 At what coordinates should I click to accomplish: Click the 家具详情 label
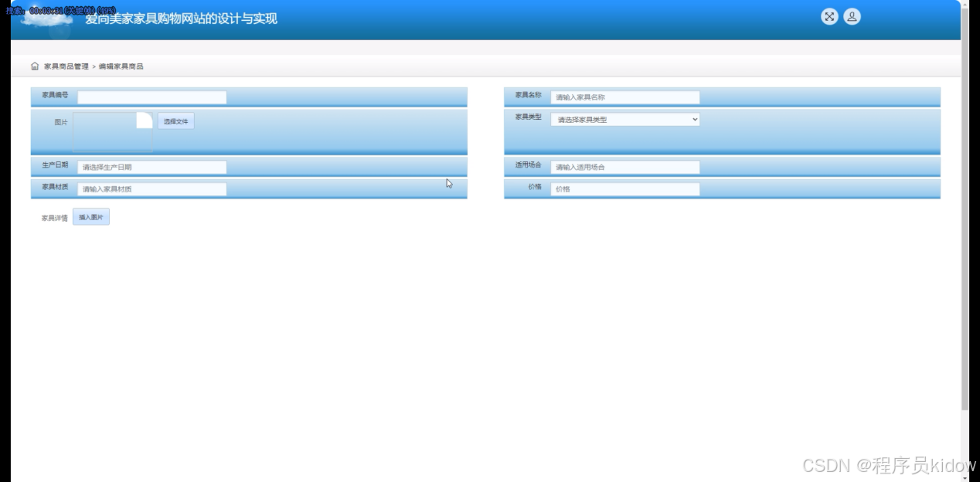tap(54, 219)
